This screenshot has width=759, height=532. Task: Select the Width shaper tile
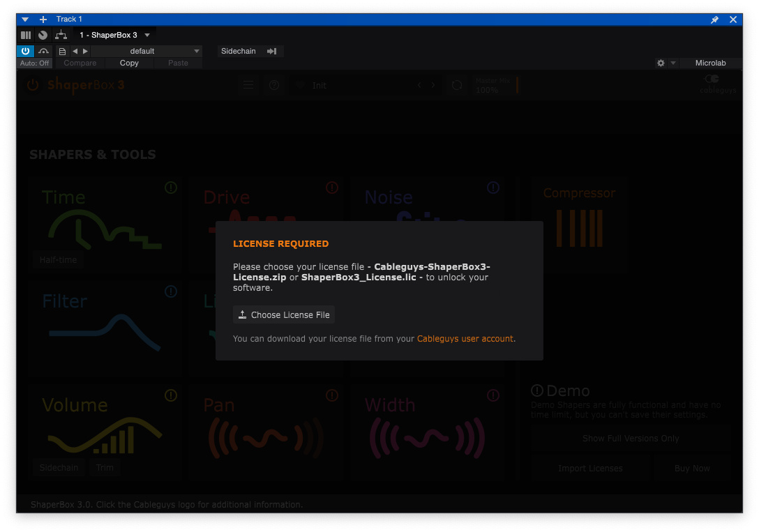point(428,432)
